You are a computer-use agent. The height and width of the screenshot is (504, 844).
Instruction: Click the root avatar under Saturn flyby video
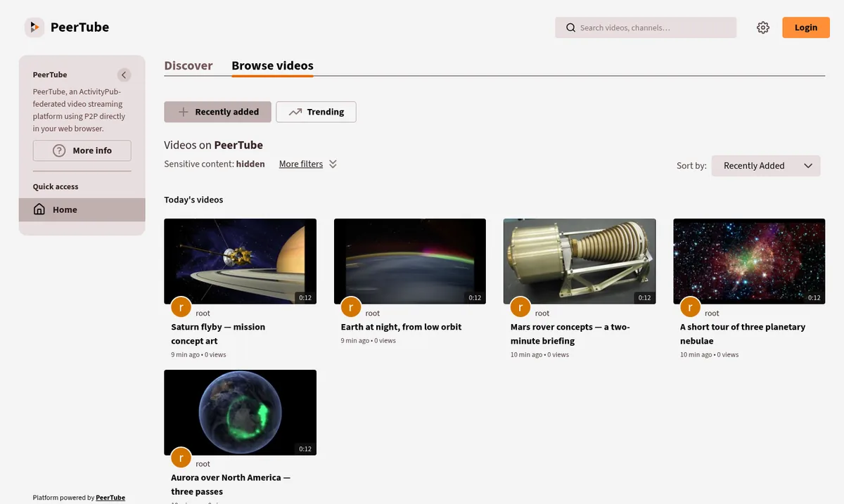[181, 307]
